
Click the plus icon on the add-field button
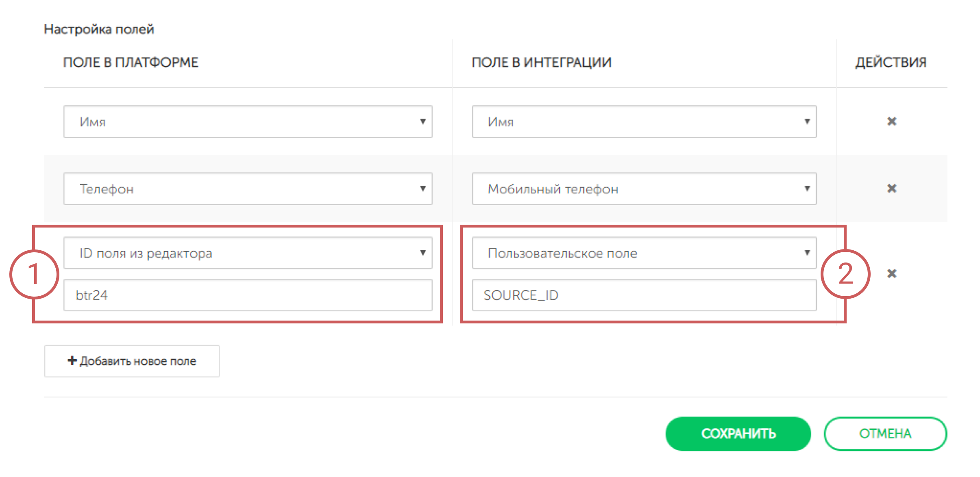point(72,360)
